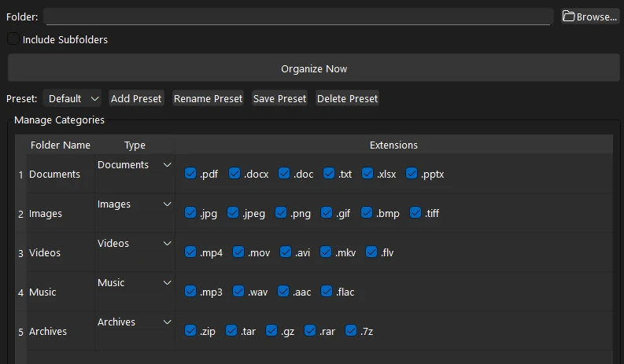Uncheck the .flv extension checkbox
Viewport: 624px width, 364px height.
(371, 252)
